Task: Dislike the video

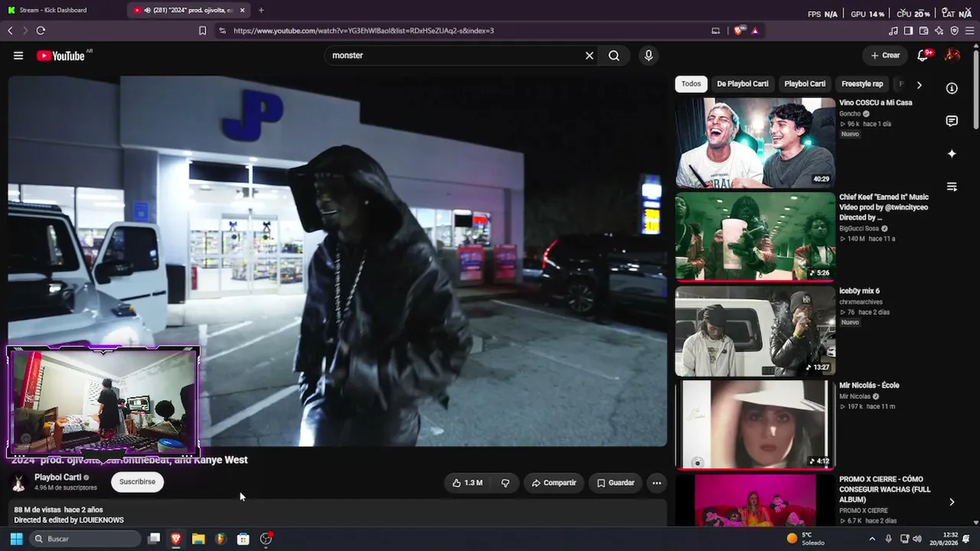Action: 505,483
